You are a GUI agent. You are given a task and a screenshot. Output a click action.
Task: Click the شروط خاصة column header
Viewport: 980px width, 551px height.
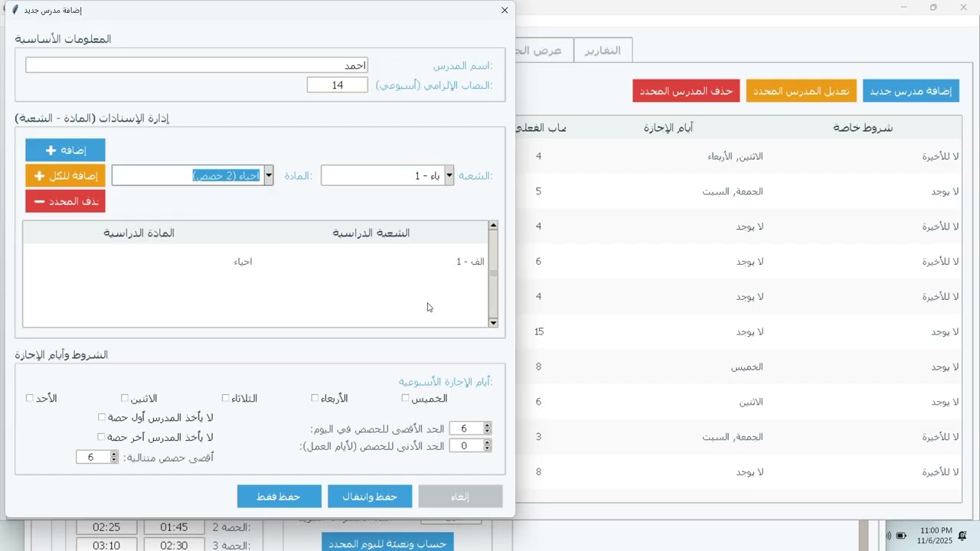863,128
